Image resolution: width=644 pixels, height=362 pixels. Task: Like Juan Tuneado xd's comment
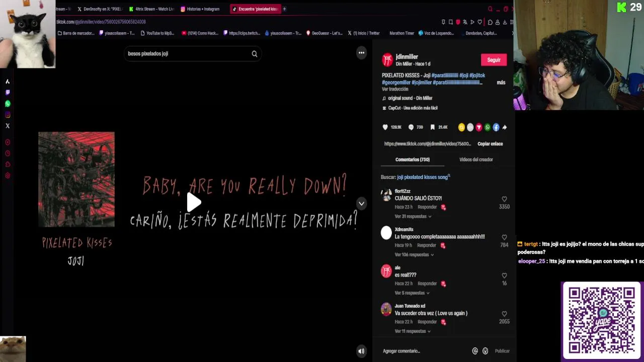coord(504,314)
